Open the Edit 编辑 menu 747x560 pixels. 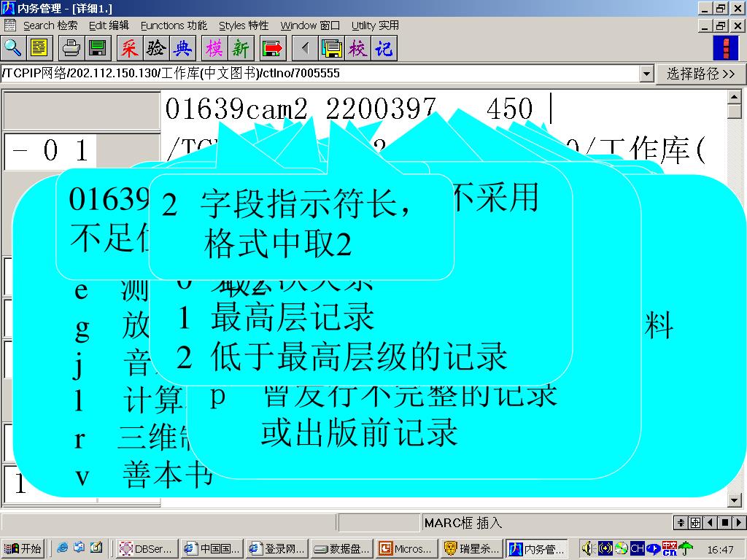pos(109,26)
